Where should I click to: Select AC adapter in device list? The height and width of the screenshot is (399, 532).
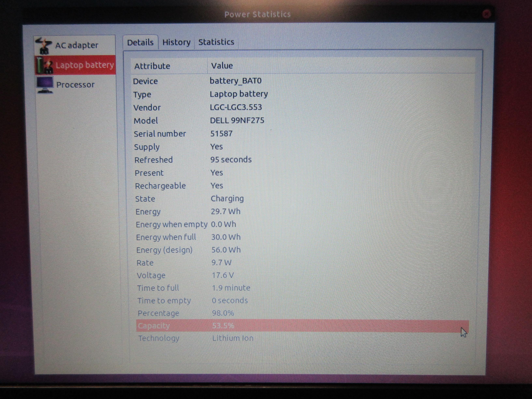point(75,45)
